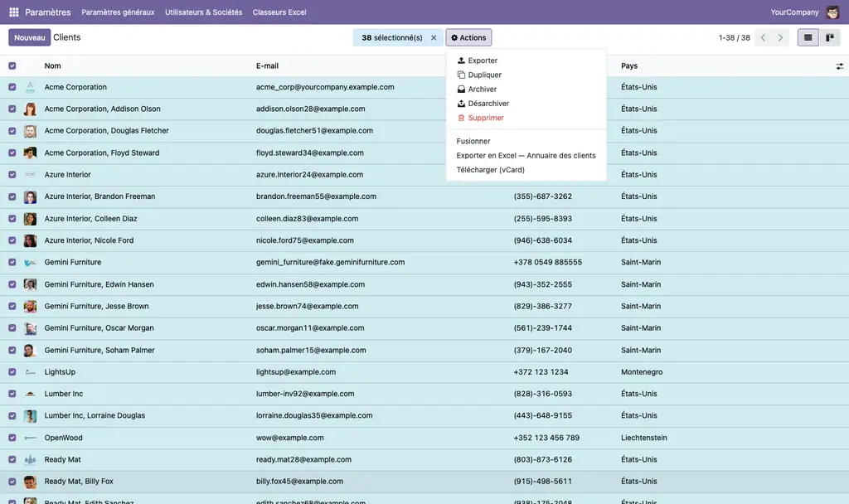This screenshot has height=504, width=849.
Task: Click phone (915)-498-5611
Action: click(542, 482)
